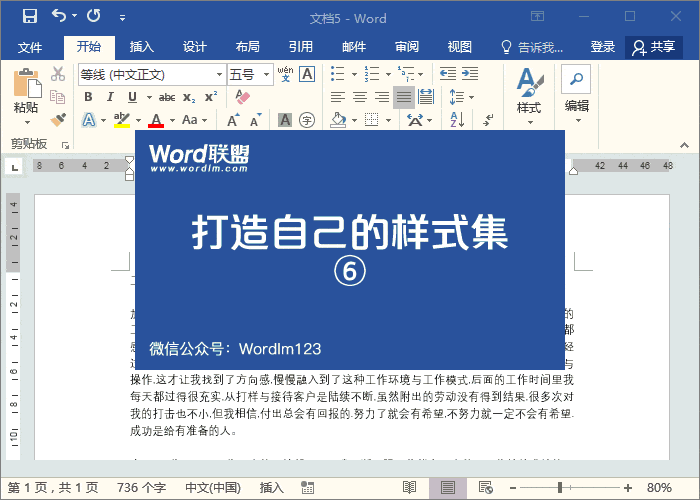This screenshot has width=700, height=500.
Task: Align text right
Action: 382,97
